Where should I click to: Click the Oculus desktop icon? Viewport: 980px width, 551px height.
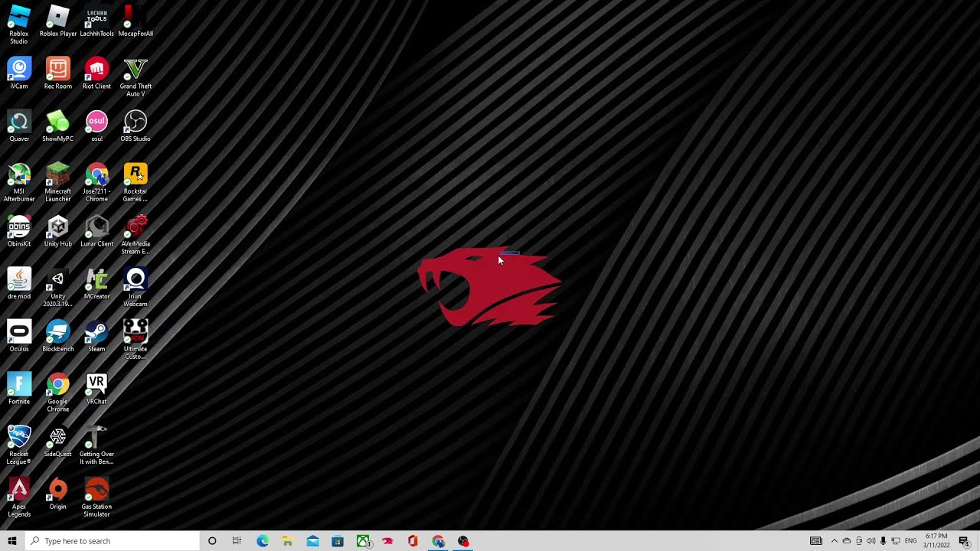19,337
